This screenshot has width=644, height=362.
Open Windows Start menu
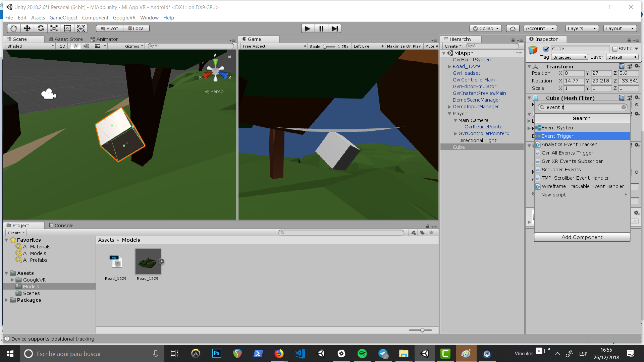(10, 354)
